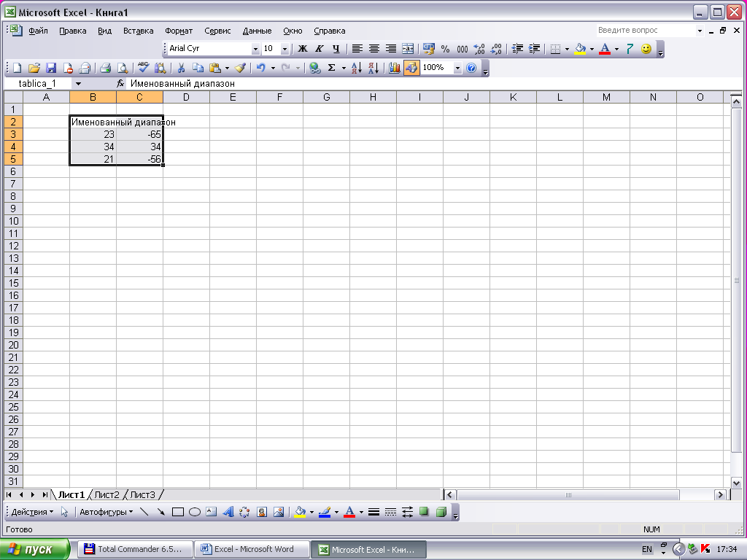This screenshot has height=560, width=747.
Task: Toggle underline Ч formatting
Action: tap(336, 49)
